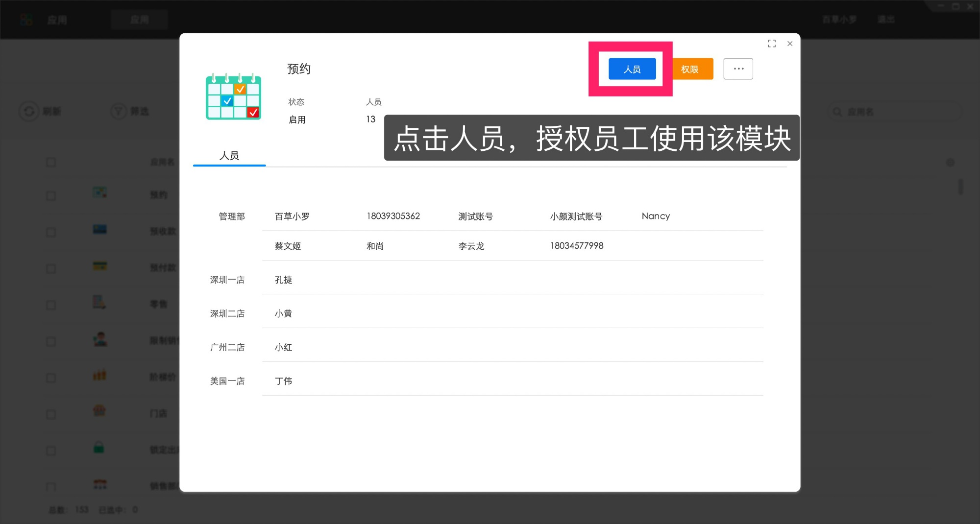This screenshot has height=524, width=980.
Task: Click the 刷新 refresh icon
Action: [28, 111]
